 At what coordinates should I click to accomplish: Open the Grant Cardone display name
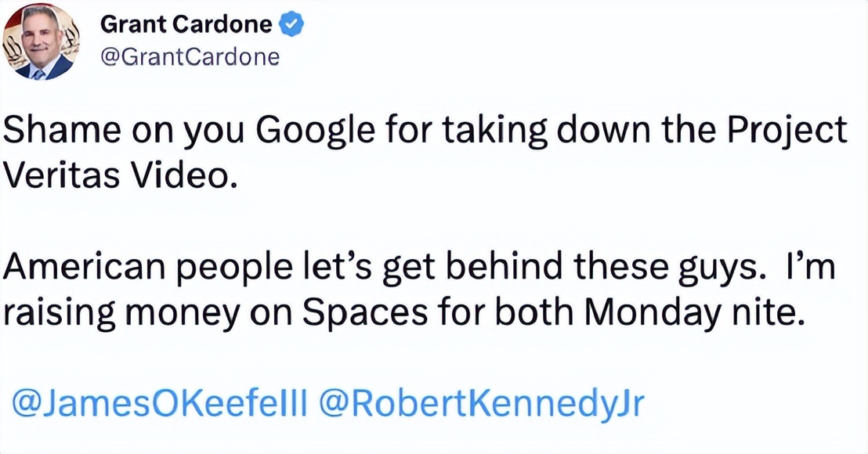point(186,25)
